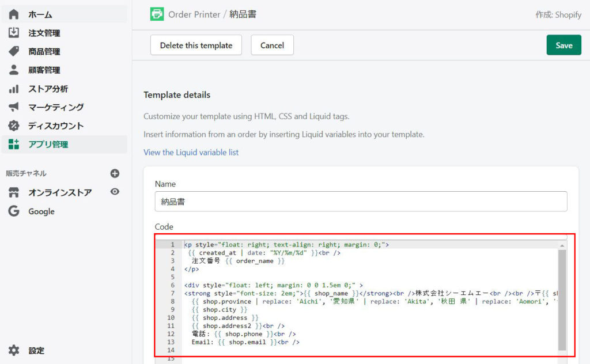The width and height of the screenshot is (590, 364).
Task: Toggle the Online Store eye view icon
Action: [x=115, y=192]
